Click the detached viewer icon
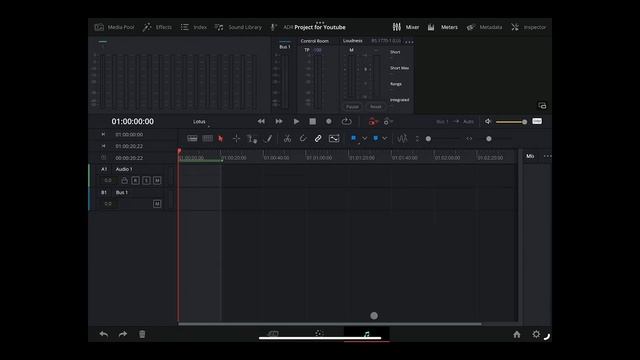640x360 pixels. pos(542,106)
